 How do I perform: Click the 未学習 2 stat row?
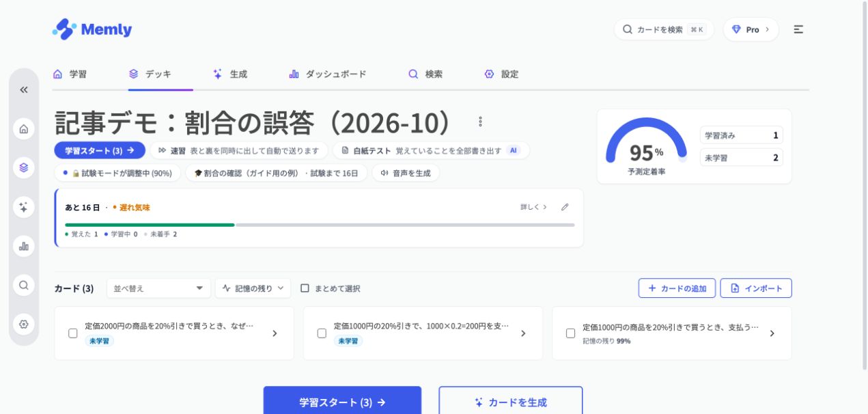tap(741, 158)
